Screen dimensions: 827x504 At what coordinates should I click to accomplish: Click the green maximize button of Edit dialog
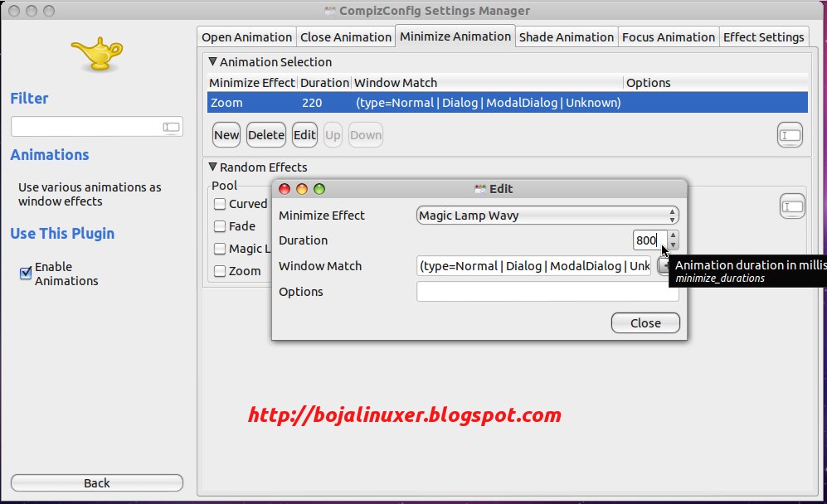[x=319, y=189]
